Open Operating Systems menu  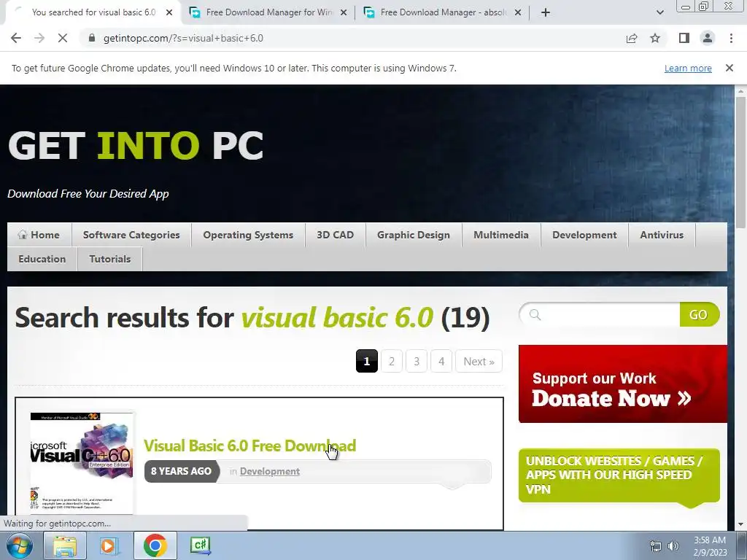pos(248,235)
